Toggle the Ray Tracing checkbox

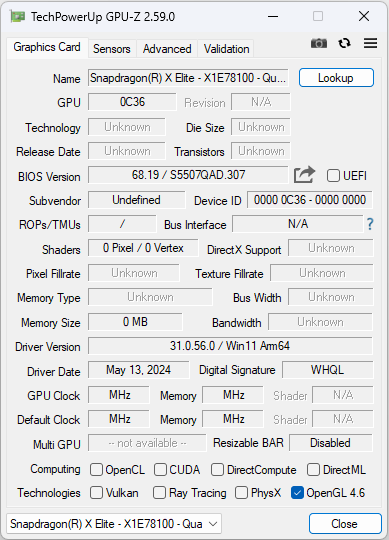[x=159, y=492]
